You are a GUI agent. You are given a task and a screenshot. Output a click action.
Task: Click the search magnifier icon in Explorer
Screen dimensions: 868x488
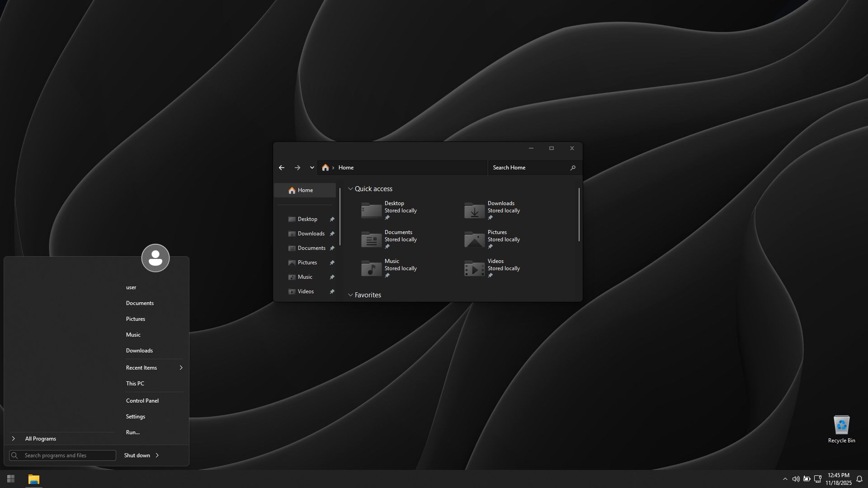[573, 168]
